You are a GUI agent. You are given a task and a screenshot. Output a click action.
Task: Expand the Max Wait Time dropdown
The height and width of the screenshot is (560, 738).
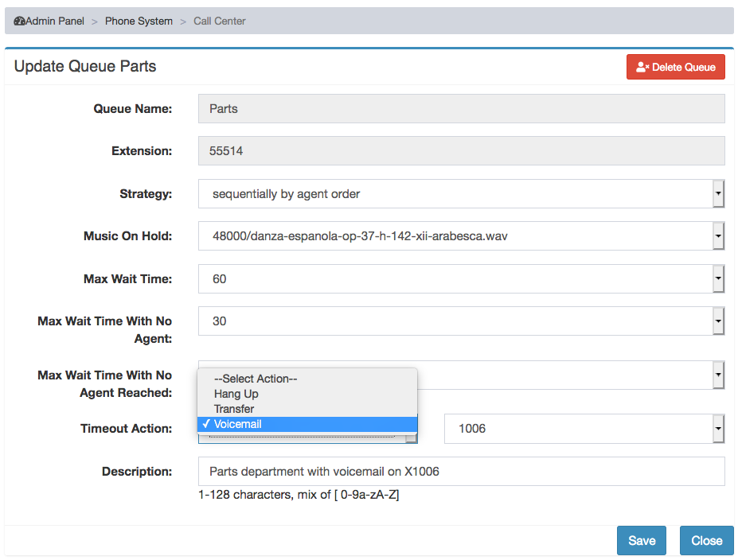461,279
